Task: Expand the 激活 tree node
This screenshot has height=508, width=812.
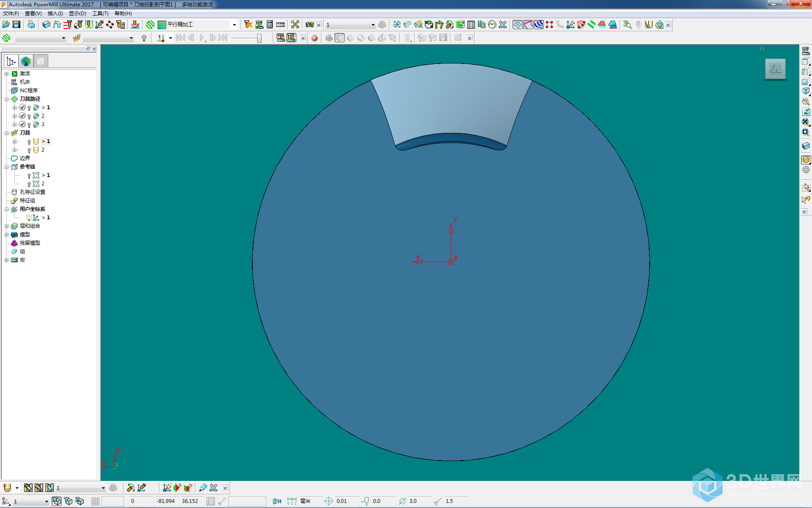Action: point(7,74)
